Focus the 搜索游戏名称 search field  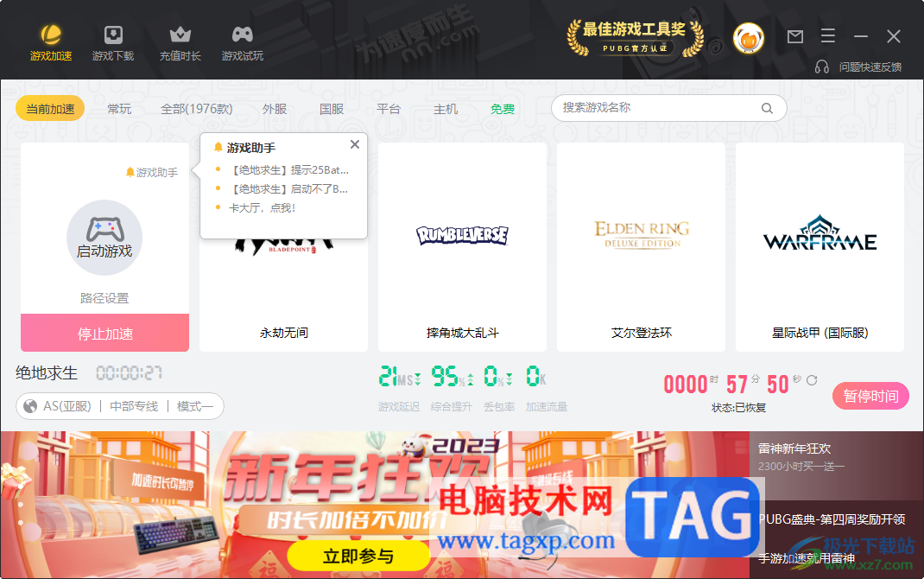click(669, 108)
